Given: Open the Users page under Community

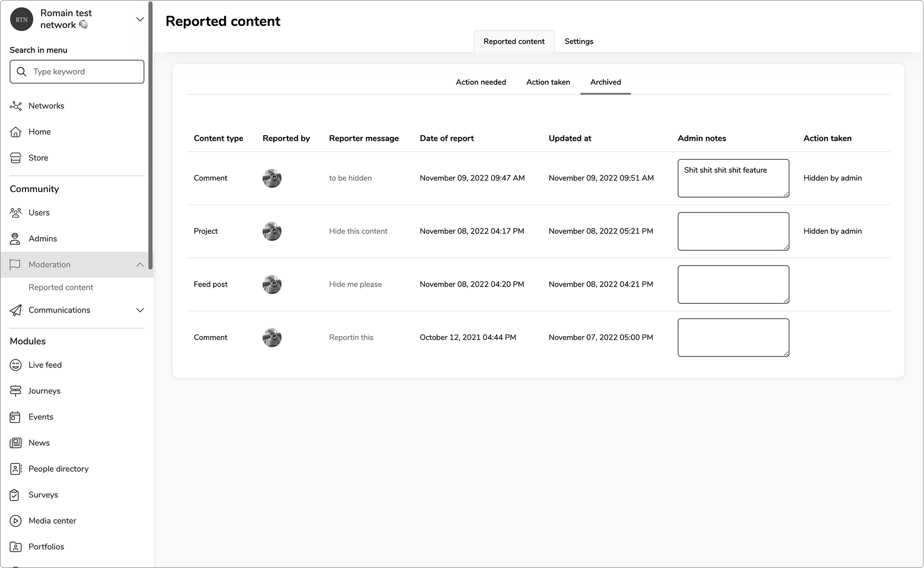Looking at the screenshot, I should coord(39,212).
